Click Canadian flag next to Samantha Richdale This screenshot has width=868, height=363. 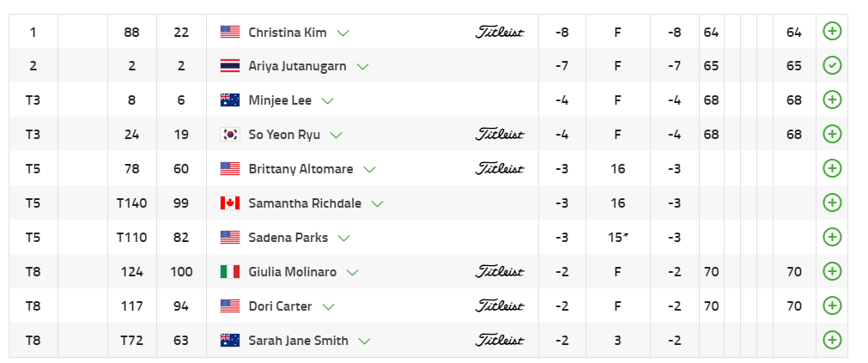coord(229,203)
